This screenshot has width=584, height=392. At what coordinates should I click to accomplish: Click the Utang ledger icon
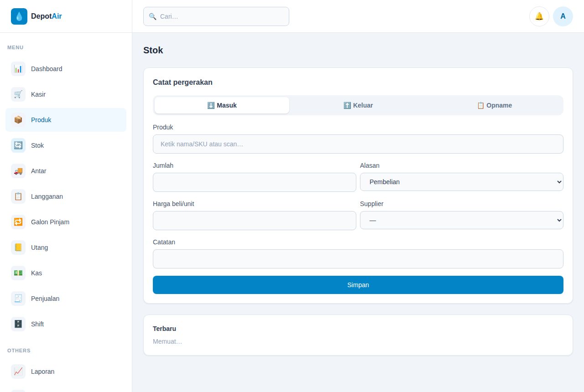[x=18, y=248]
